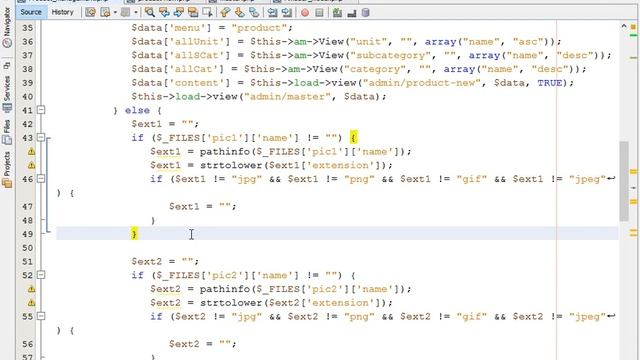640x360 pixels.
Task: Find the next occurrence
Action: [178, 12]
